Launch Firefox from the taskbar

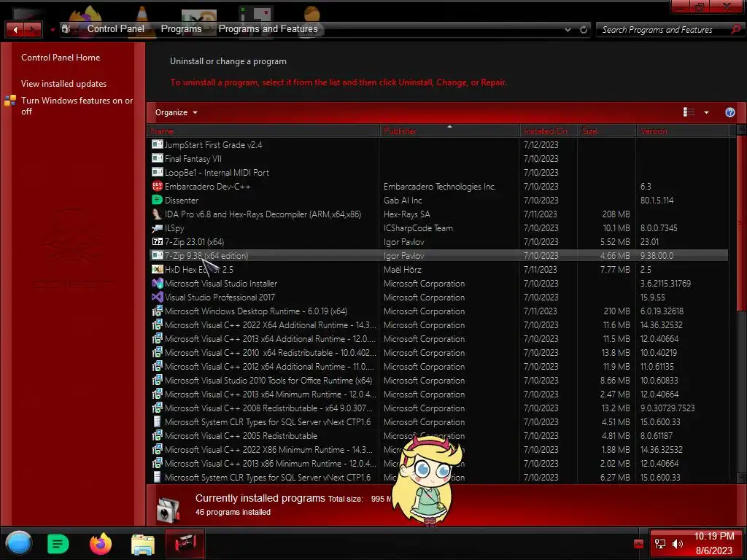pyautogui.click(x=101, y=544)
